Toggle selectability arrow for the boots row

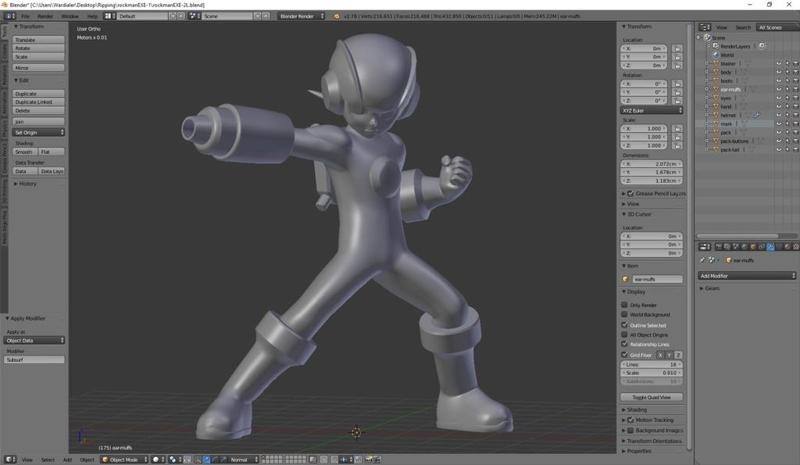coord(787,81)
